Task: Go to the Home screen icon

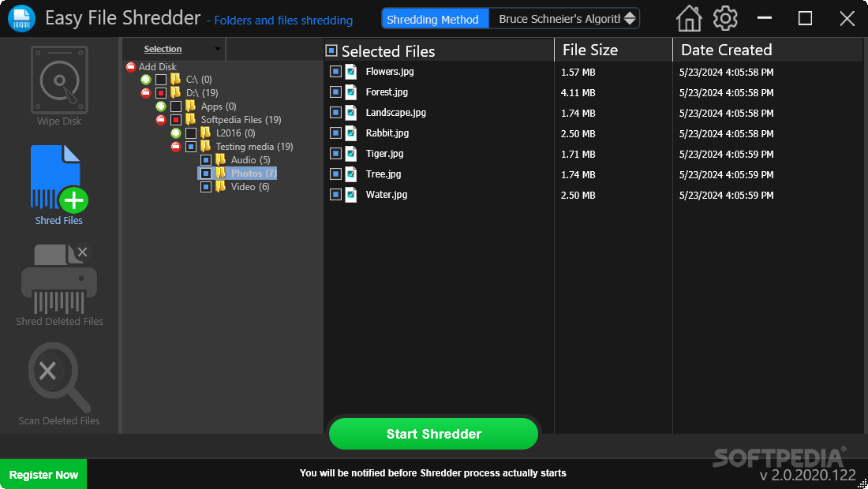Action: point(689,19)
